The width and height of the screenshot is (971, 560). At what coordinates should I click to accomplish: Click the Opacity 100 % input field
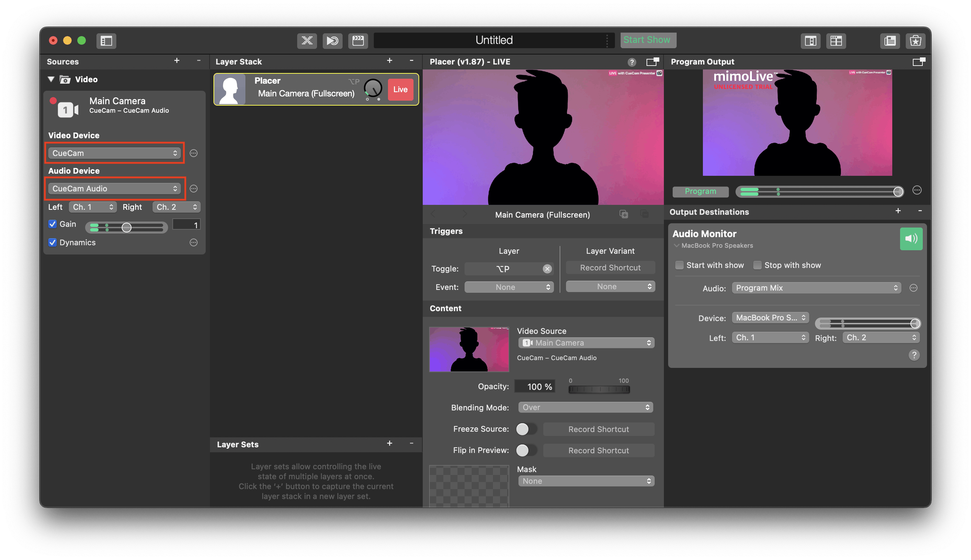(534, 387)
